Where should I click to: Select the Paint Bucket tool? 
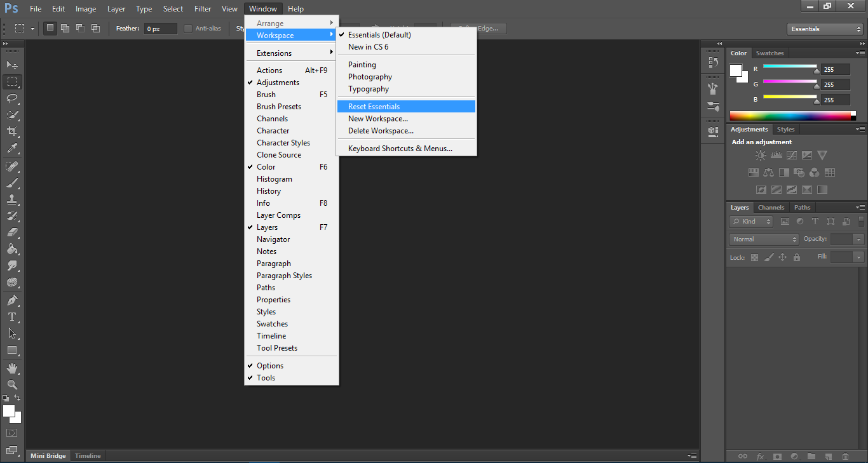point(12,249)
